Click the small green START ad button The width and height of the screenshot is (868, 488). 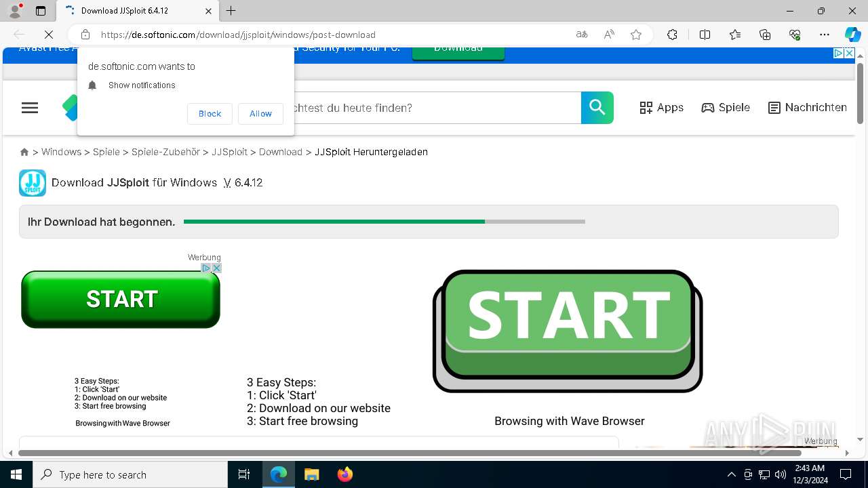coord(121,300)
